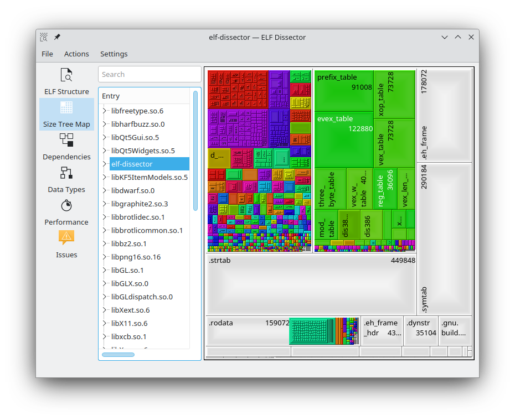The height and width of the screenshot is (420, 515).
Task: Open the File menu
Action: pyautogui.click(x=47, y=54)
